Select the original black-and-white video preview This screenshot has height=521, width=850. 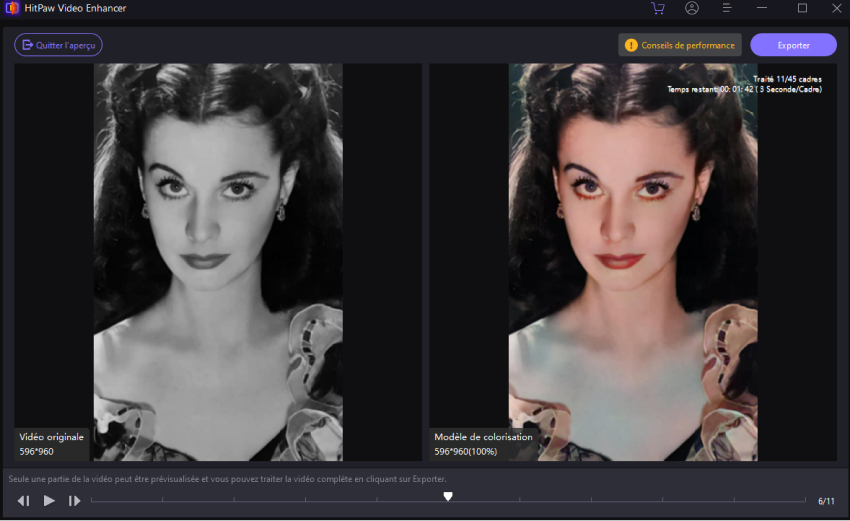(x=218, y=260)
